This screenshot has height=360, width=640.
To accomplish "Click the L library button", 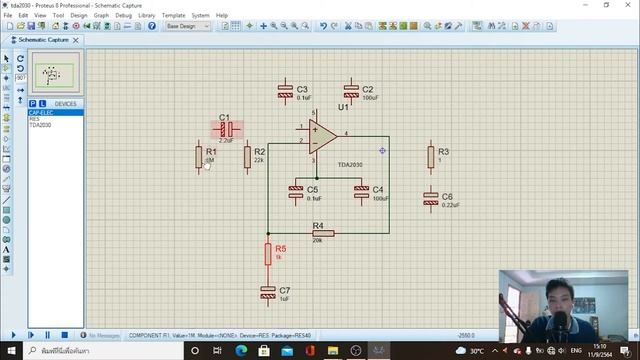I will [42, 104].
